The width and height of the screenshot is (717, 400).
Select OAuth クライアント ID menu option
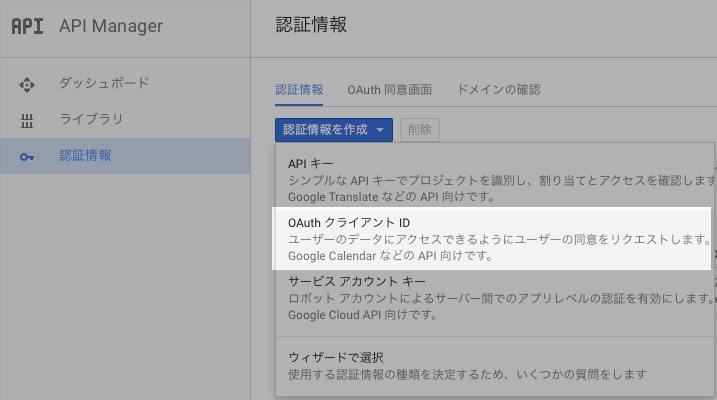349,221
